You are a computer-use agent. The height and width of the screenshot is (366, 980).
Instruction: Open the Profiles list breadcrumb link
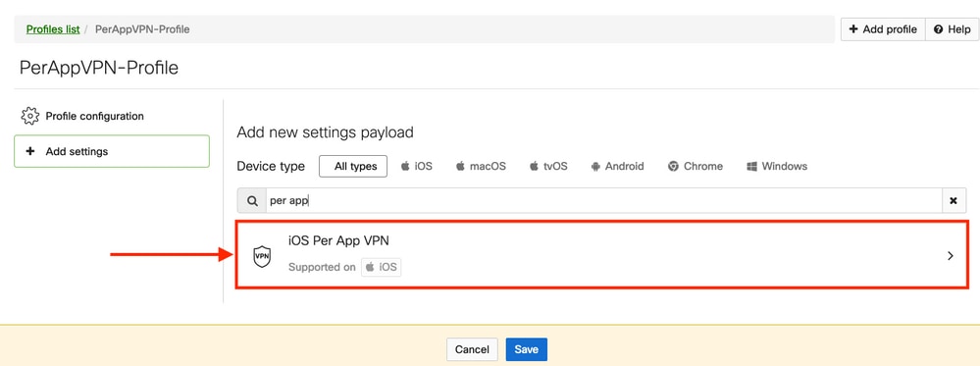[x=53, y=29]
